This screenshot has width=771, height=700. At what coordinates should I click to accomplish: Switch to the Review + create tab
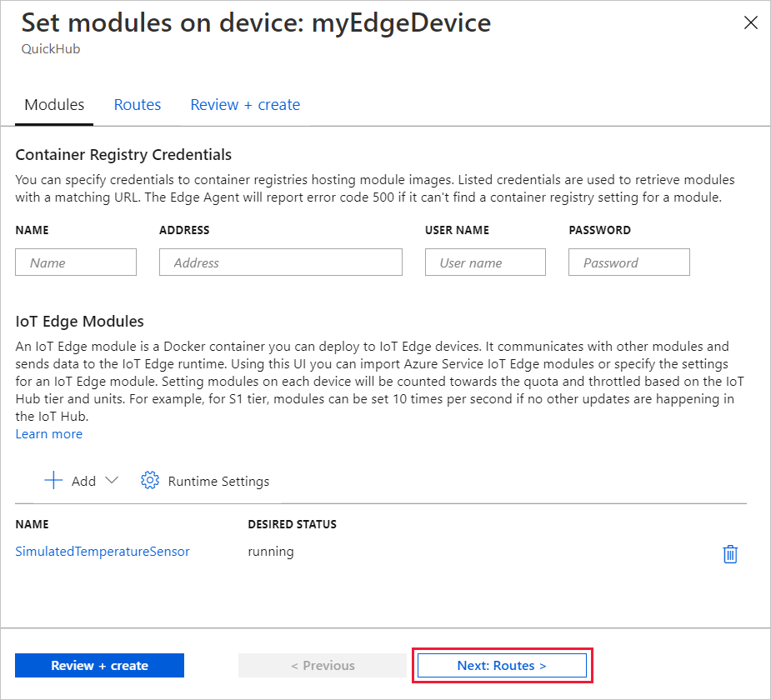pyautogui.click(x=245, y=104)
